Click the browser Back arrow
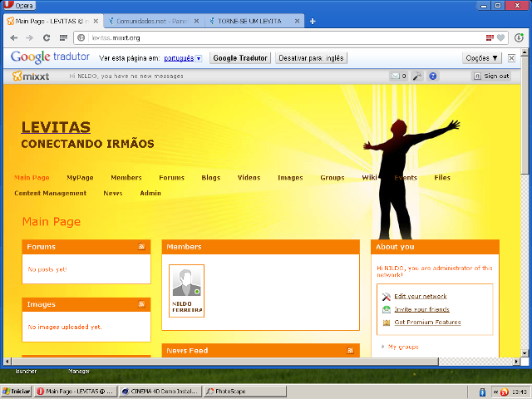 click(x=13, y=37)
